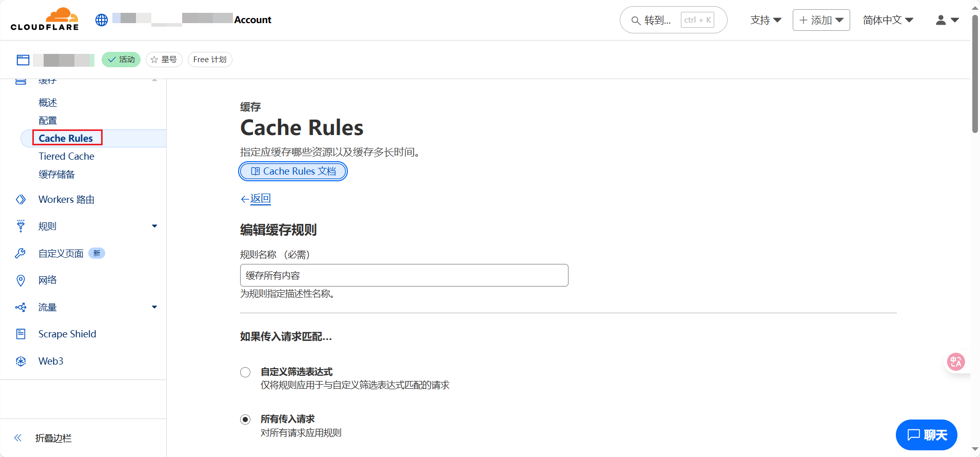The width and height of the screenshot is (980, 457).
Task: Click the 聊天 chat button
Action: pos(926,435)
